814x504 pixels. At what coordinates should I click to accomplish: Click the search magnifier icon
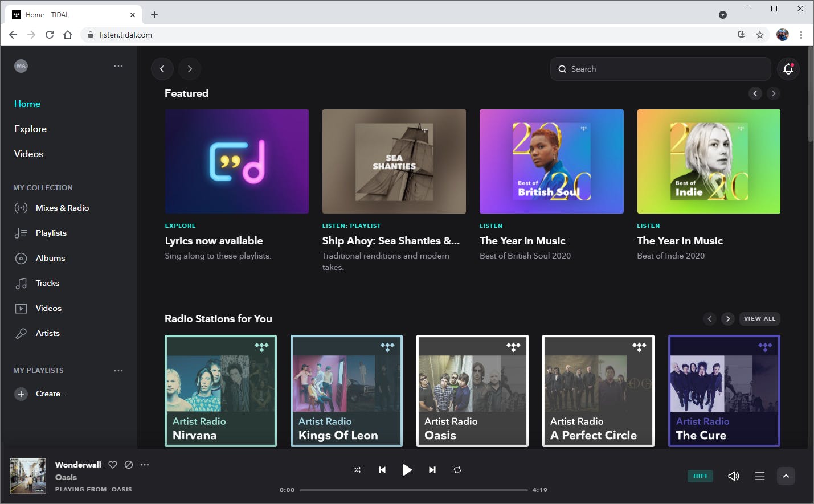(562, 69)
